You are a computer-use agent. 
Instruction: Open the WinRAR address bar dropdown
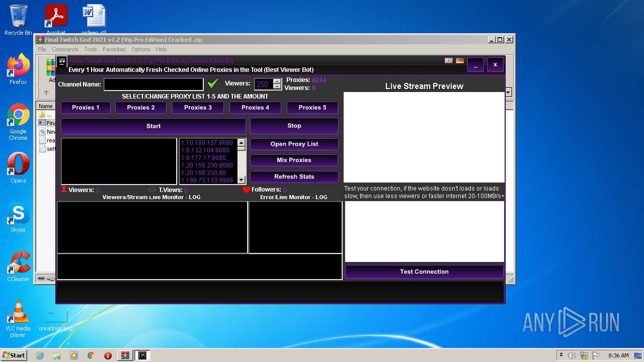point(508,93)
